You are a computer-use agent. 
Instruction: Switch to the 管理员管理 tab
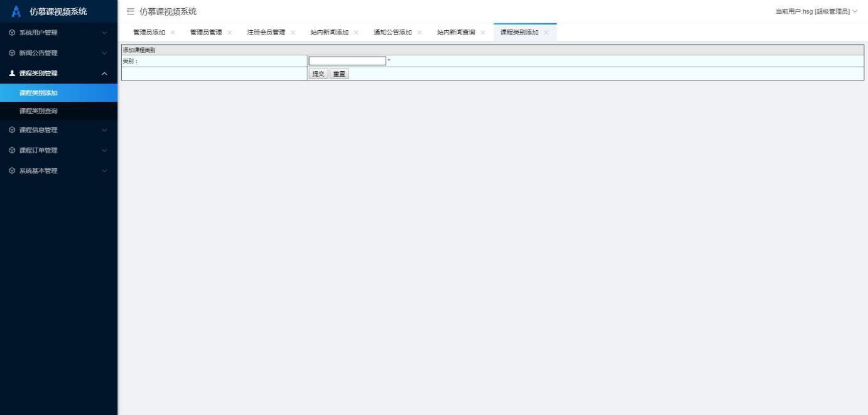coord(206,33)
